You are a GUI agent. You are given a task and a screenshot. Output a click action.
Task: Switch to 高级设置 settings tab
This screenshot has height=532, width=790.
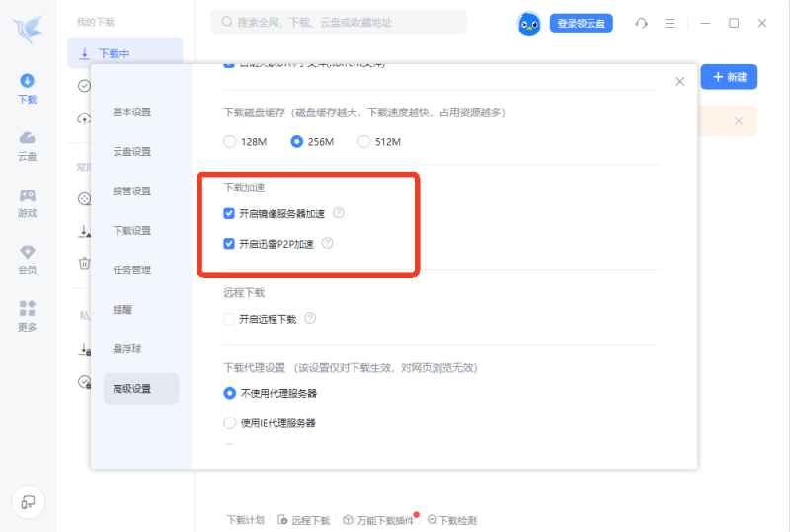141,389
